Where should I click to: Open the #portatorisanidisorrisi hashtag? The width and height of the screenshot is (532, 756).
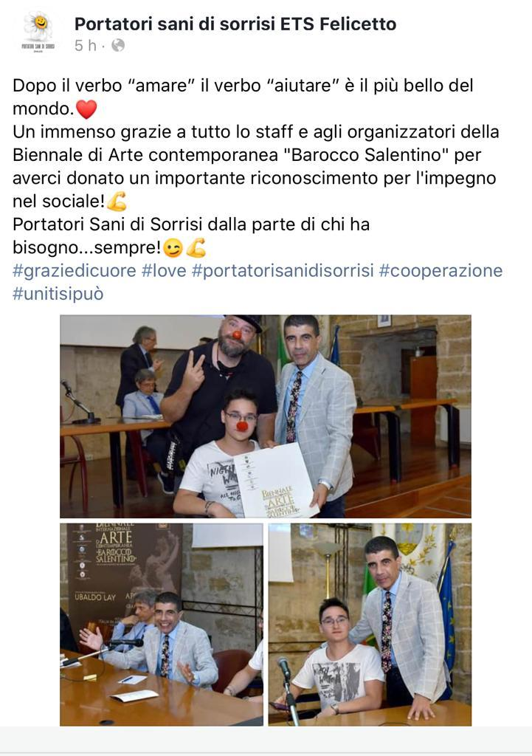coord(283,270)
